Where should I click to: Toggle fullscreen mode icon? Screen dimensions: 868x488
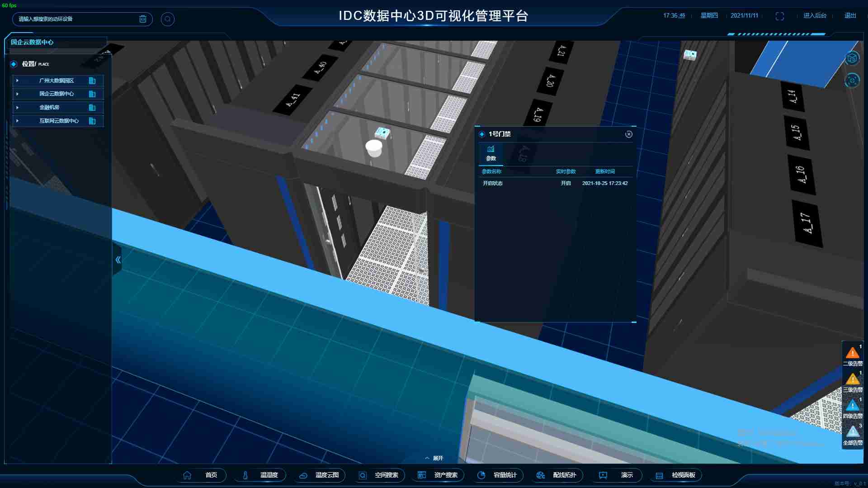pyautogui.click(x=779, y=16)
